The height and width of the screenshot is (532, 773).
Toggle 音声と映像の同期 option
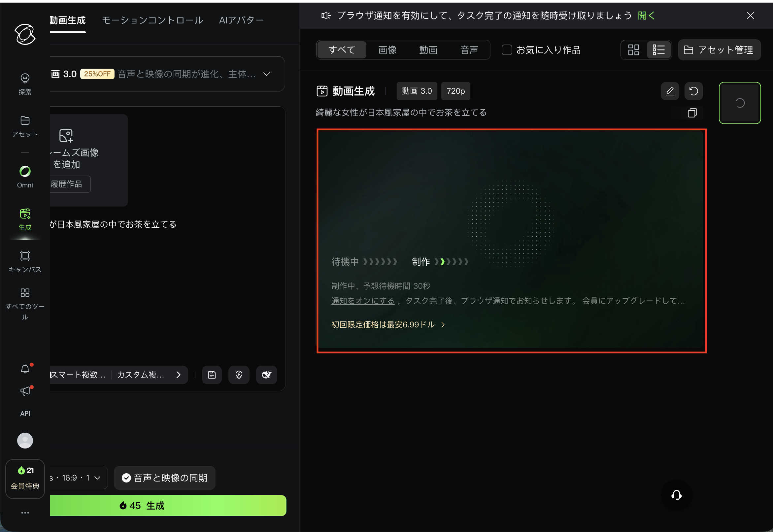(x=165, y=478)
